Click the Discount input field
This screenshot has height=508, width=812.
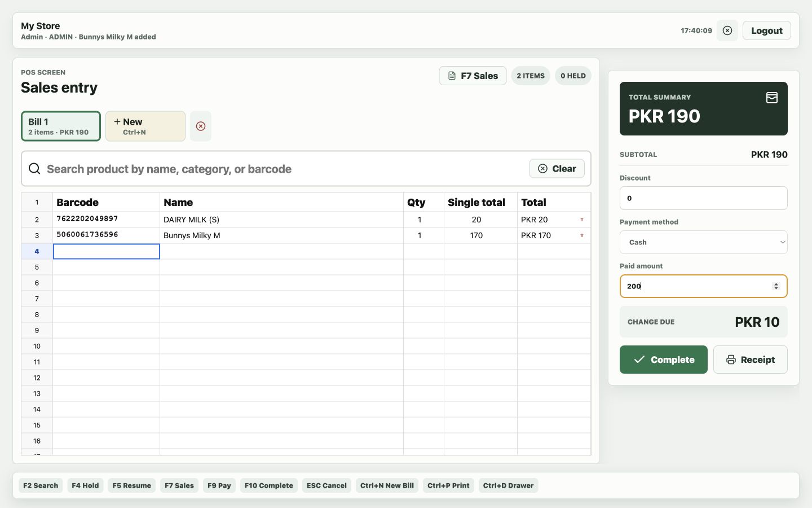click(x=703, y=198)
